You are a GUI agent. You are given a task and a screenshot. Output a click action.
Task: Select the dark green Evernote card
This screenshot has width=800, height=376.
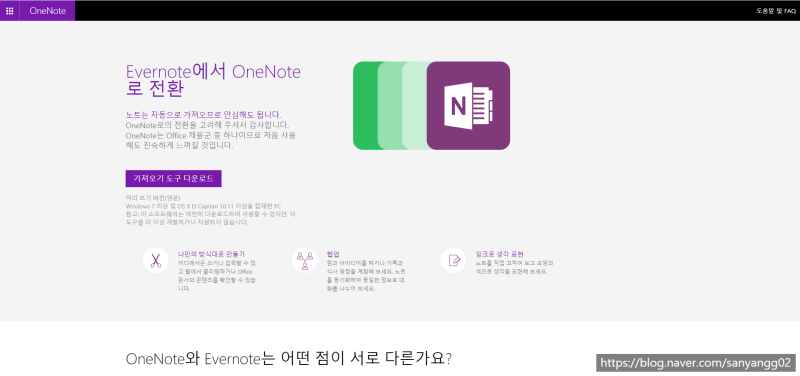tap(365, 106)
